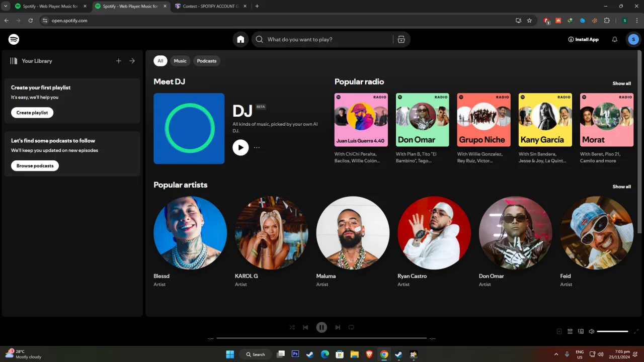
Task: Expand Your Library with the arrow
Action: (x=132, y=61)
